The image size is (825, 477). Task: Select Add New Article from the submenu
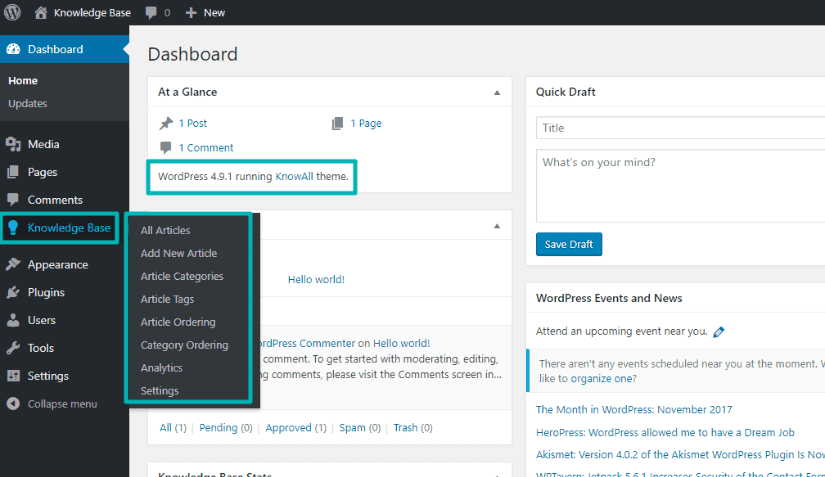(179, 253)
